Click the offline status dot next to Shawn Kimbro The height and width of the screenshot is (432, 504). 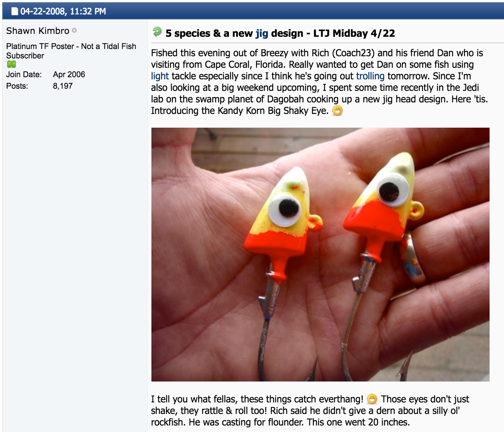[x=74, y=31]
